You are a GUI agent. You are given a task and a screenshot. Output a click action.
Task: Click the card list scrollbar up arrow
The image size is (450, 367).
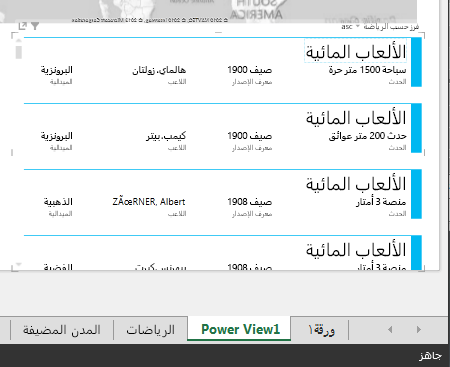(19, 41)
